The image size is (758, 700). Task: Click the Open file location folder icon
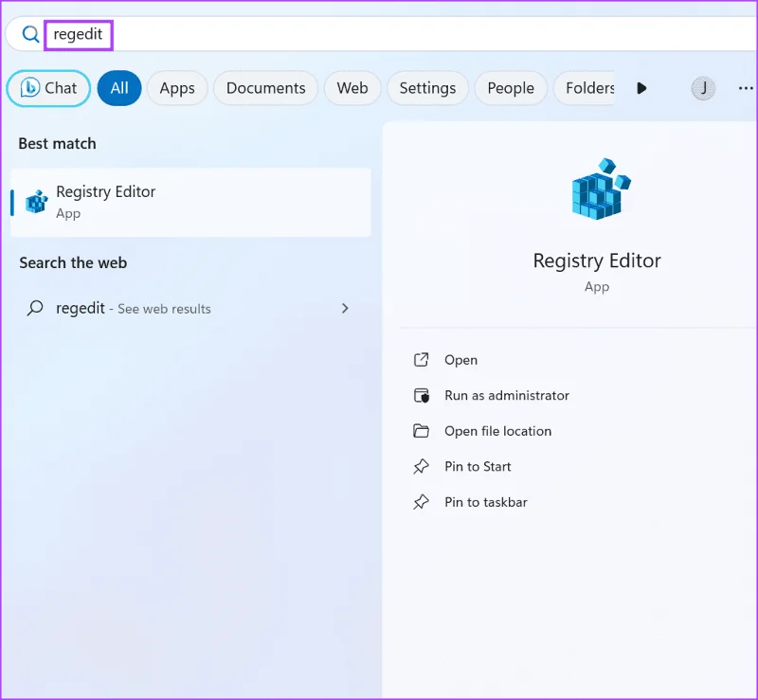pos(421,431)
